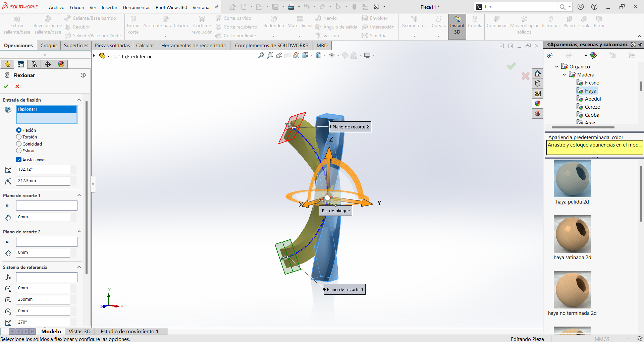The image size is (644, 342).
Task: Choose the Conicidad radio option
Action: click(19, 144)
